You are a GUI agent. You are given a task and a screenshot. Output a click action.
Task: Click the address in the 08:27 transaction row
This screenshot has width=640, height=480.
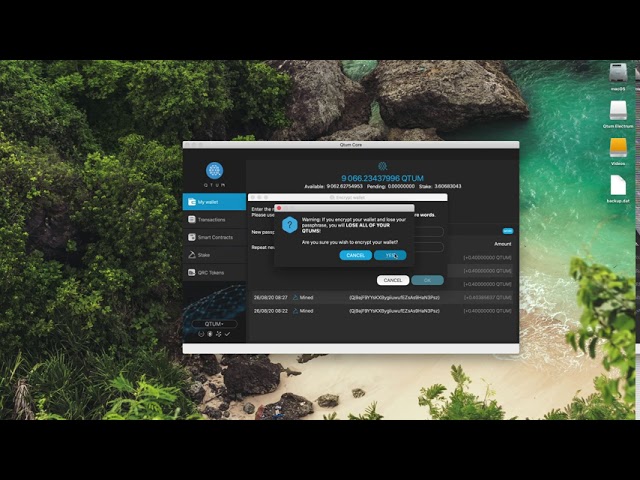click(394, 298)
